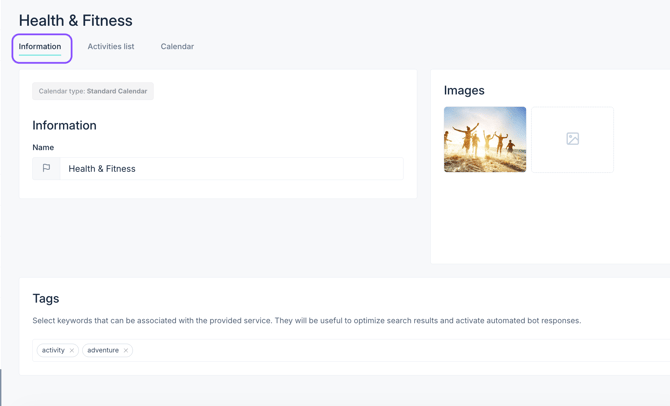Click the Calendar type: Standard Calendar badge

coord(93,91)
